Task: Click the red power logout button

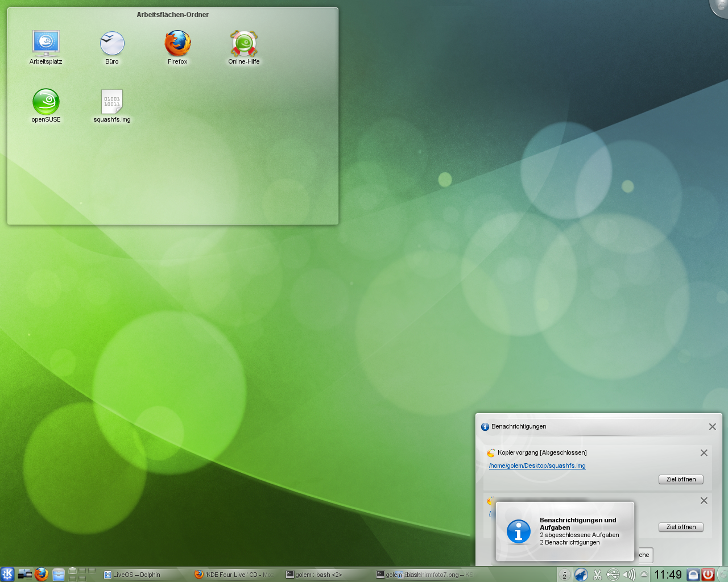Action: pyautogui.click(x=708, y=575)
